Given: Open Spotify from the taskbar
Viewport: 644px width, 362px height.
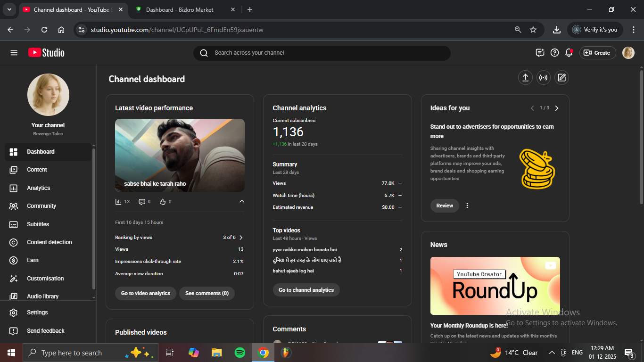Looking at the screenshot, I should click(x=240, y=353).
